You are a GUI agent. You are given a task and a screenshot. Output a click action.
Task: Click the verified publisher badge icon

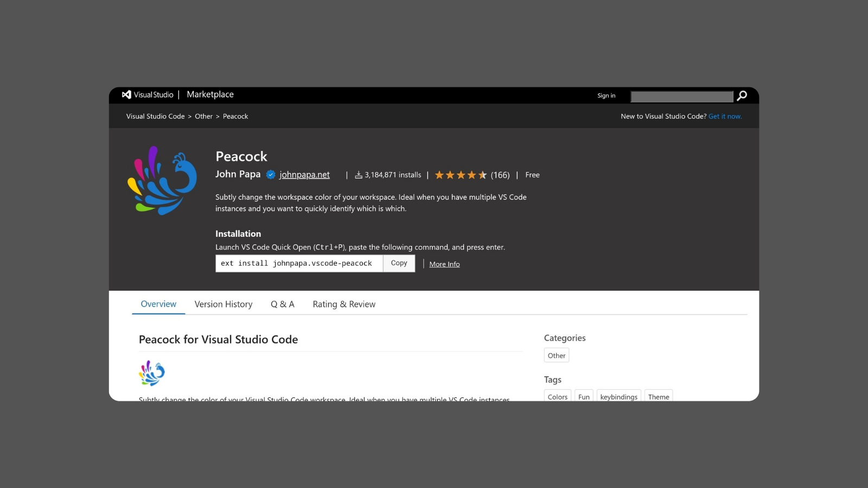point(271,175)
